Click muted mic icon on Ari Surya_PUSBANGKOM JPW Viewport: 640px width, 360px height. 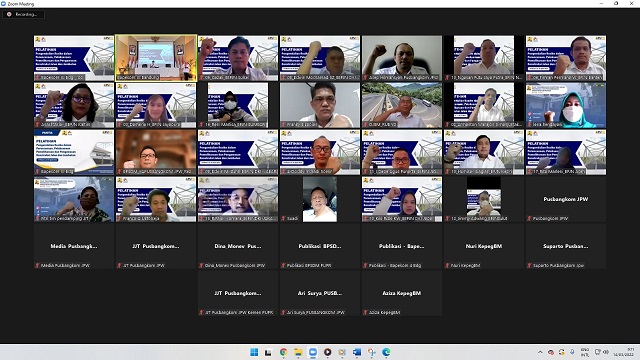pos(283,313)
